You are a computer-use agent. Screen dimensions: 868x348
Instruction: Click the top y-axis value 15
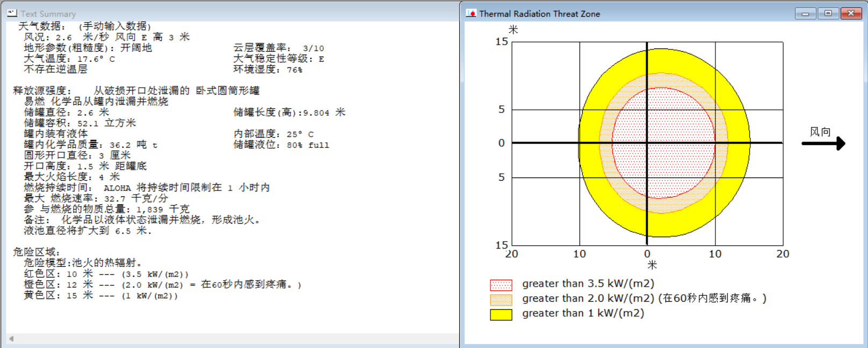click(502, 41)
